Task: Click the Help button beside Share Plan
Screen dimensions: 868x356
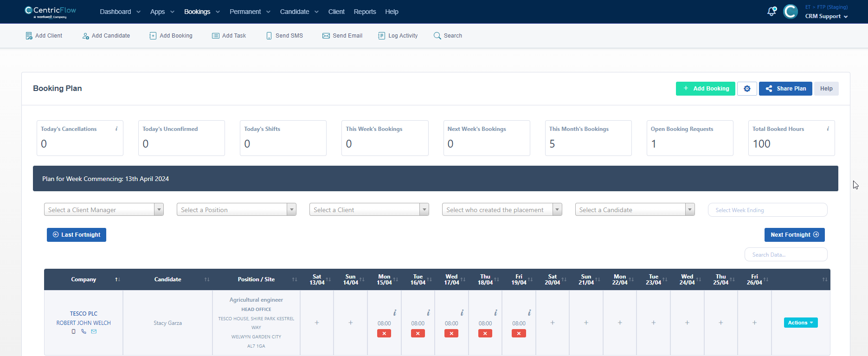Action: 826,89
